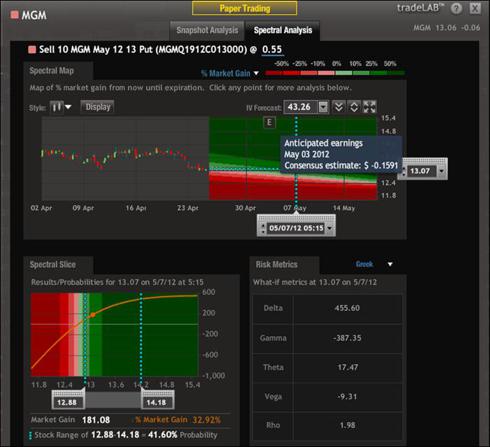Click the Paper Trading banner

point(245,8)
